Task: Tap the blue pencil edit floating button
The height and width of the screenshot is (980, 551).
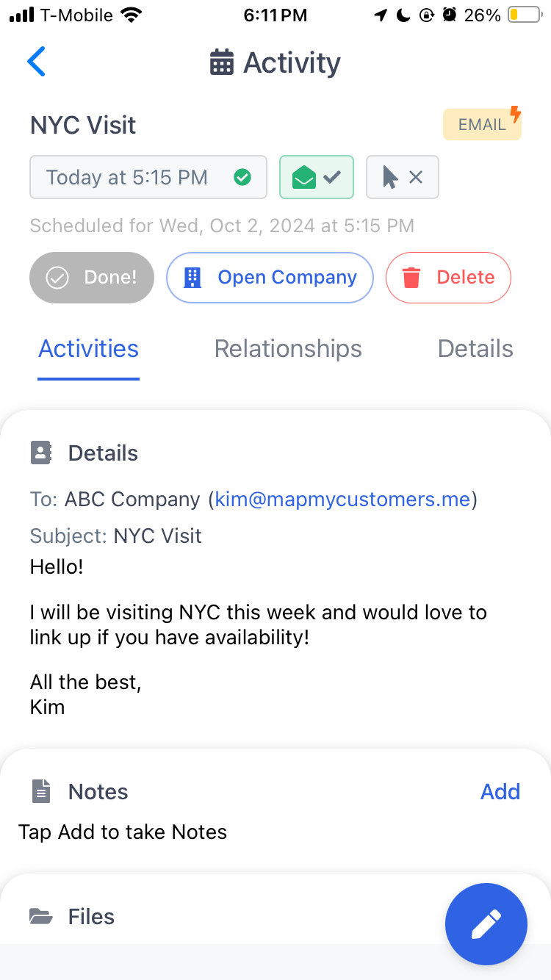Action: [486, 924]
